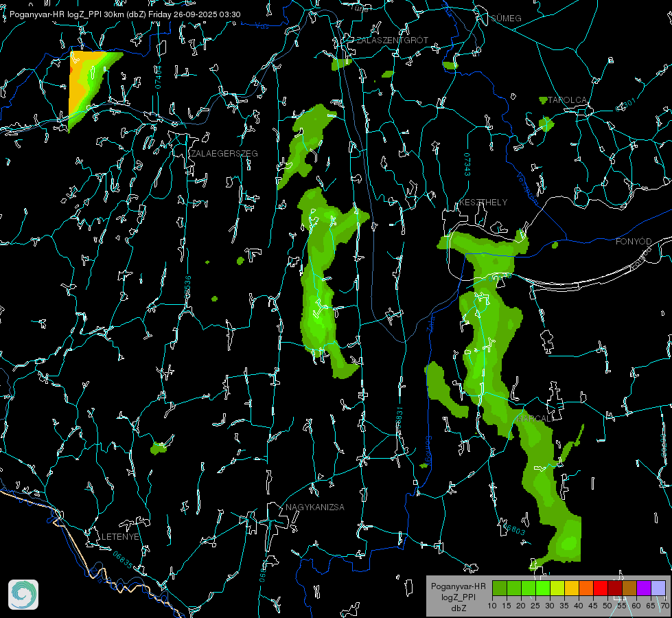Click the dbZ unit label in legend
The width and height of the screenshot is (672, 618).
[458, 608]
